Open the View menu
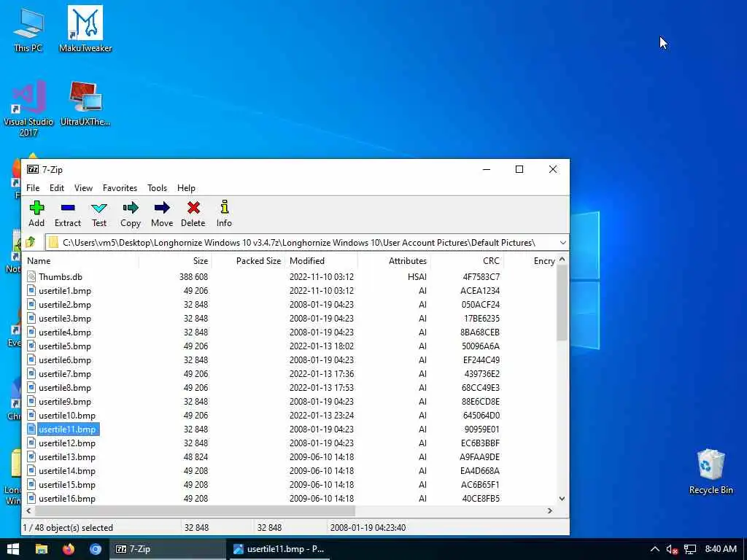Image resolution: width=747 pixels, height=560 pixels. point(83,188)
